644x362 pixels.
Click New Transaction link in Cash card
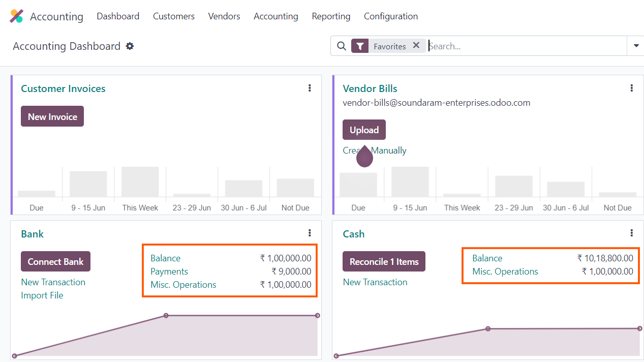[375, 282]
